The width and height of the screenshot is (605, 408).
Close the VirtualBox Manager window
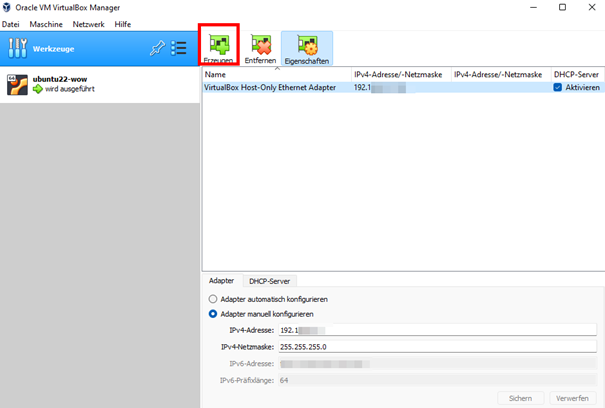[x=592, y=7]
